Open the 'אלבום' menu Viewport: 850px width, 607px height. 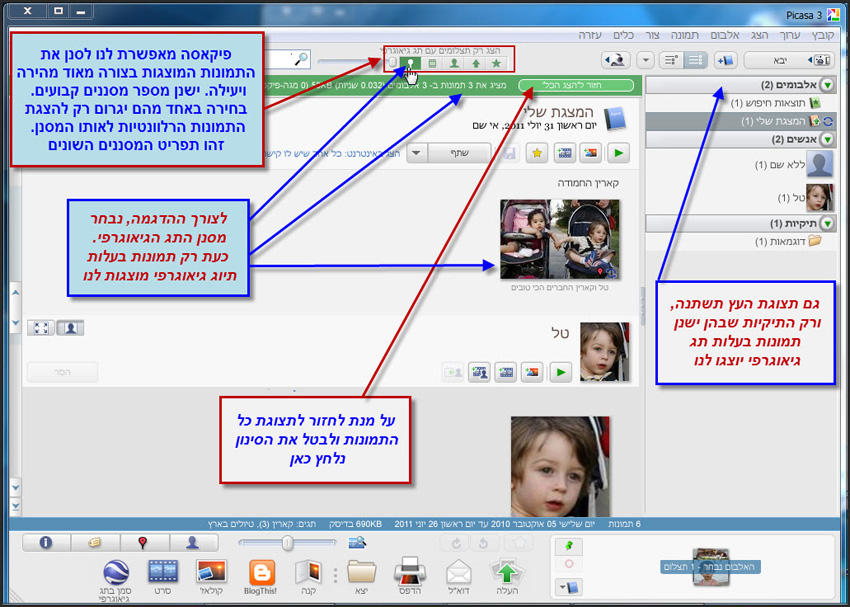coord(725,35)
